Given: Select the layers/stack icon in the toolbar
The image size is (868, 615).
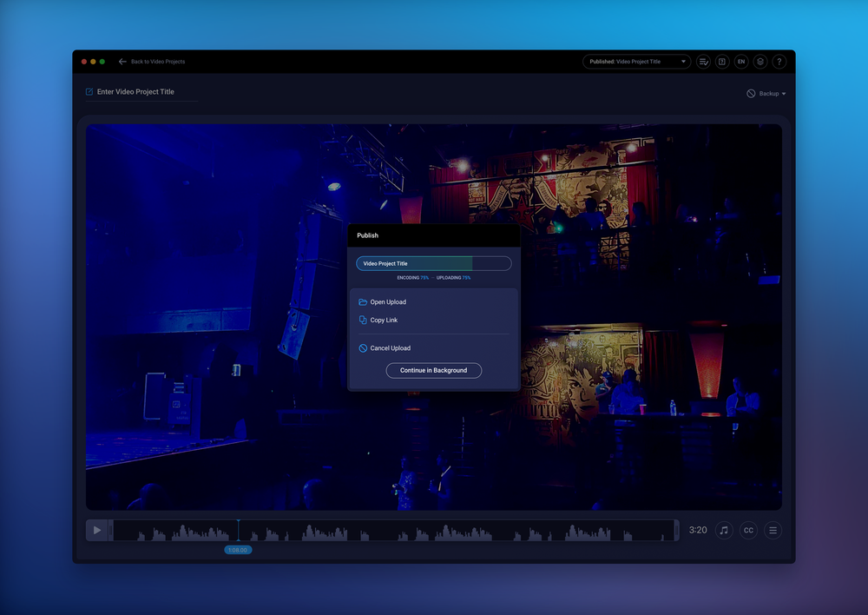Looking at the screenshot, I should (x=760, y=62).
